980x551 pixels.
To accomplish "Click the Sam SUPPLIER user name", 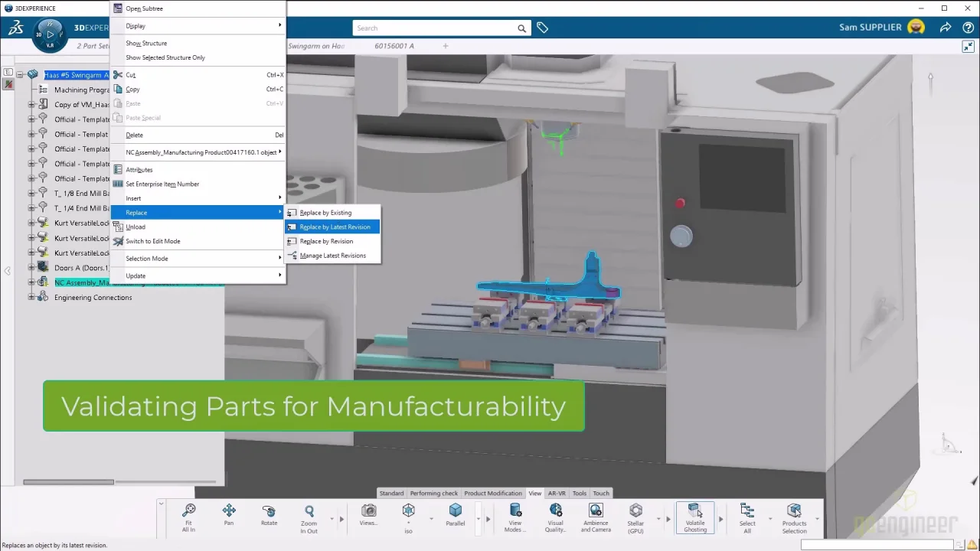I will (870, 28).
